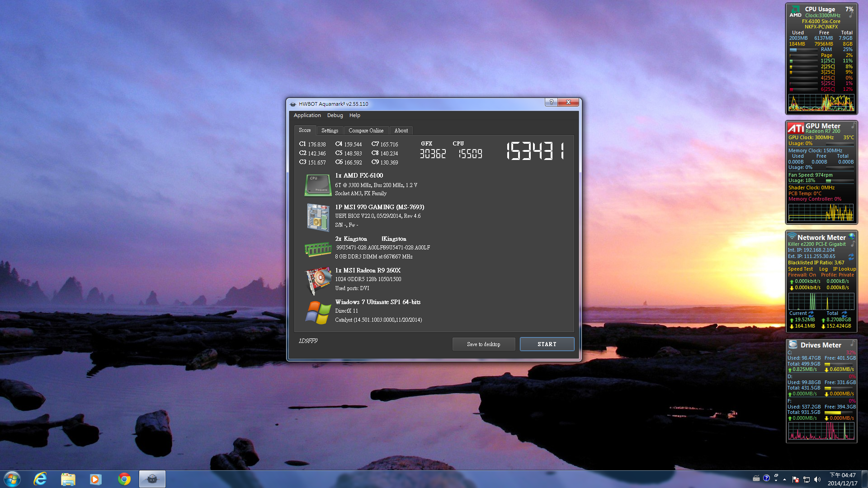The width and height of the screenshot is (868, 488).
Task: Click the MSI 970 GAMING motherboard icon
Action: point(318,217)
